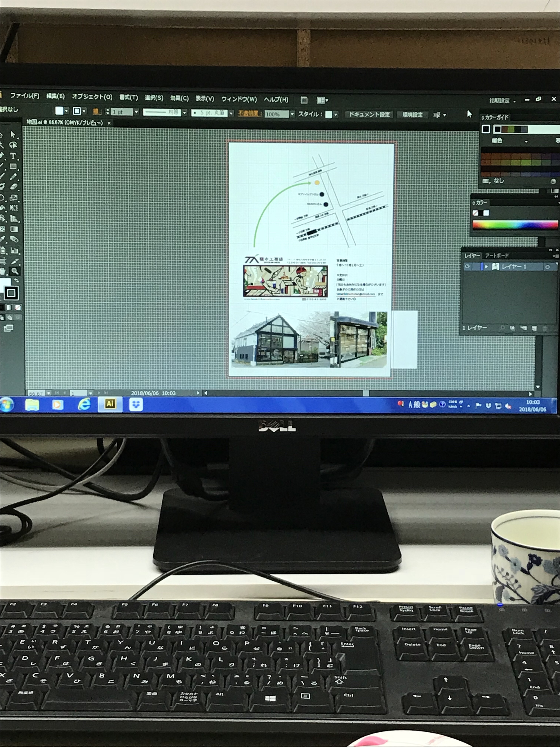Select the Rectangle tool
This screenshot has width=560, height=747.
(13, 166)
